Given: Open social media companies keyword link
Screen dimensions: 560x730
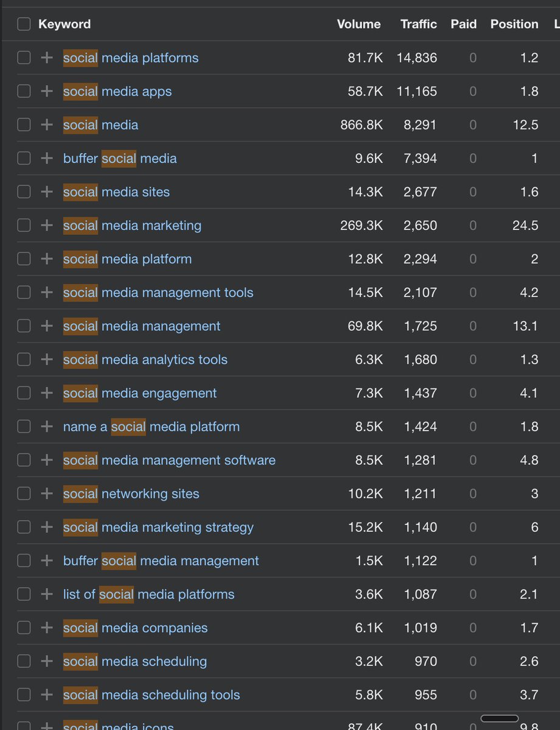Looking at the screenshot, I should click(136, 628).
